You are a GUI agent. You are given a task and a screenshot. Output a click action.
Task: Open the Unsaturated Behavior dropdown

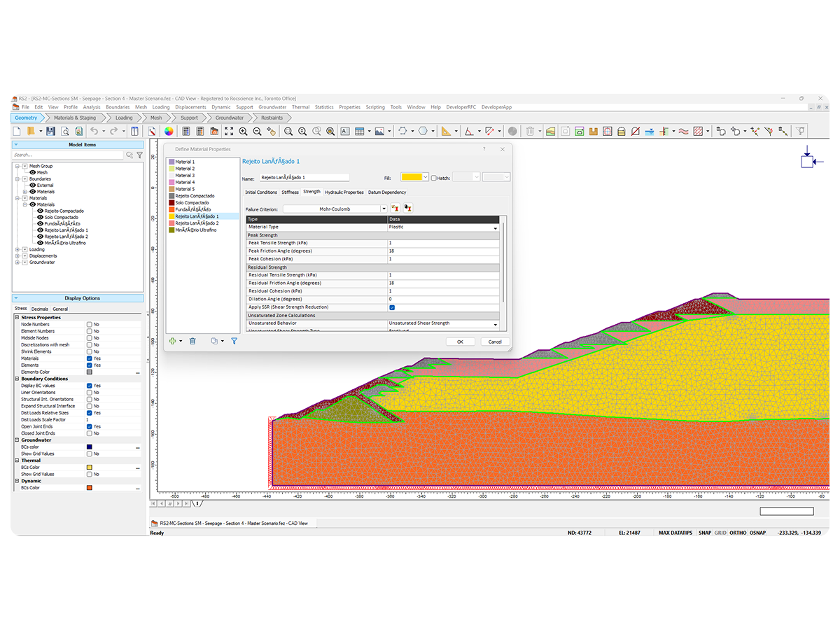495,323
